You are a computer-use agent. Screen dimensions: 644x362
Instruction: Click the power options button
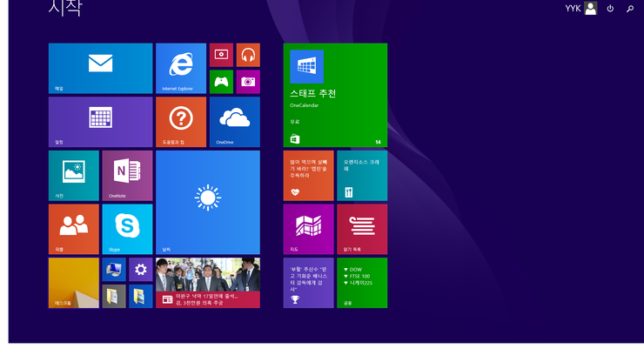pyautogui.click(x=610, y=8)
